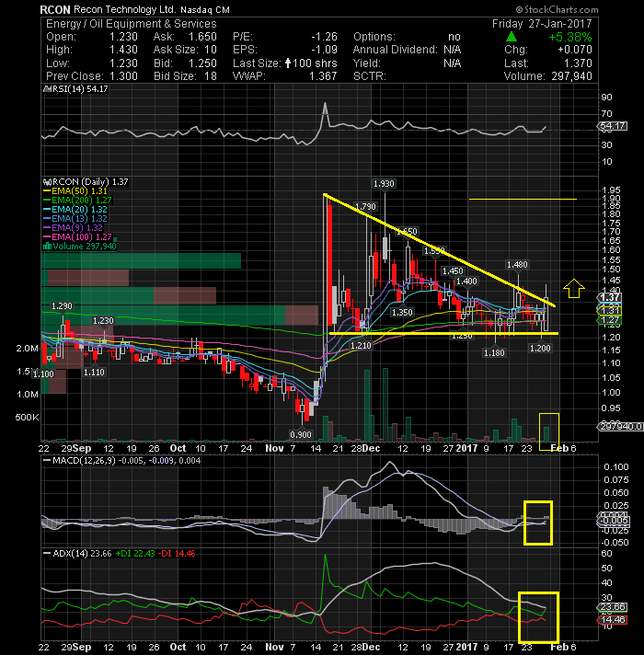Image resolution: width=644 pixels, height=655 pixels.
Task: Click the 'EMA(20) 1.32' legend entry
Action: coord(79,210)
